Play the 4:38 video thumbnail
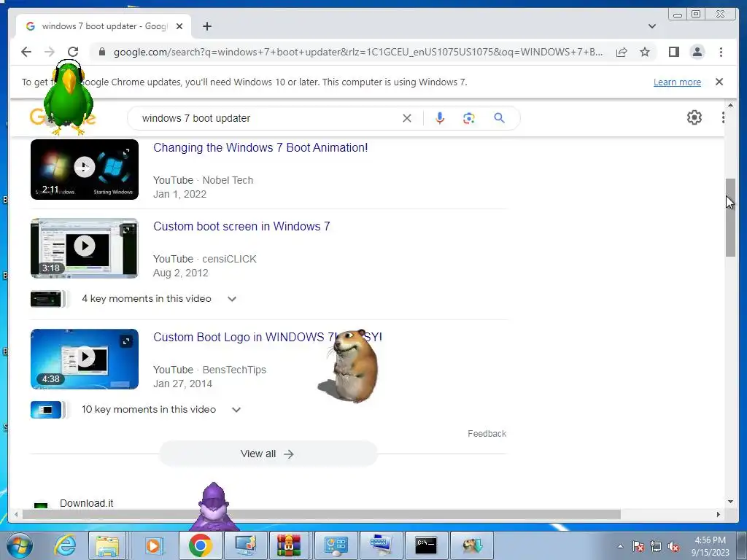Image resolution: width=747 pixels, height=560 pixels. [x=85, y=359]
